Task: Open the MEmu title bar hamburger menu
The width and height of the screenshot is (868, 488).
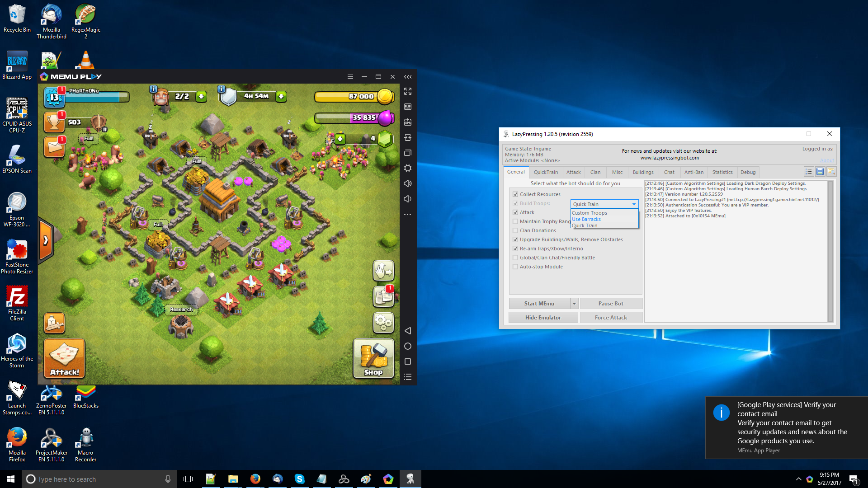Action: pyautogui.click(x=350, y=77)
